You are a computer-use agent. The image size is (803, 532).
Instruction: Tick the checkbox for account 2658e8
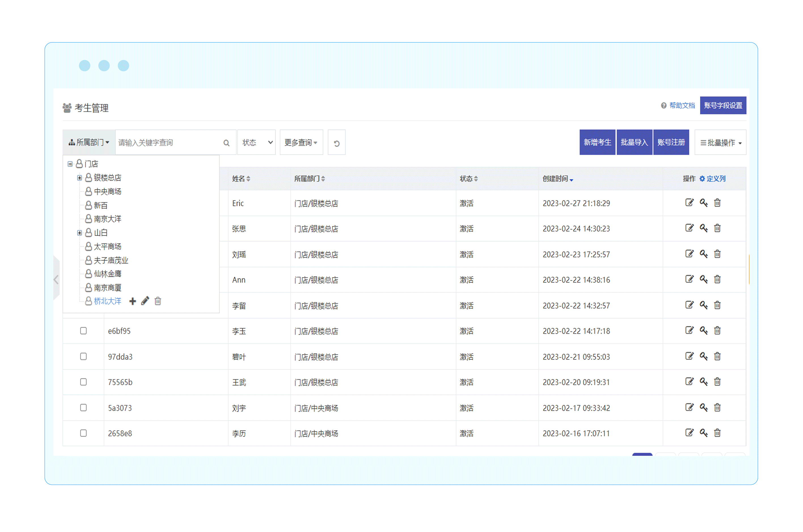83,433
